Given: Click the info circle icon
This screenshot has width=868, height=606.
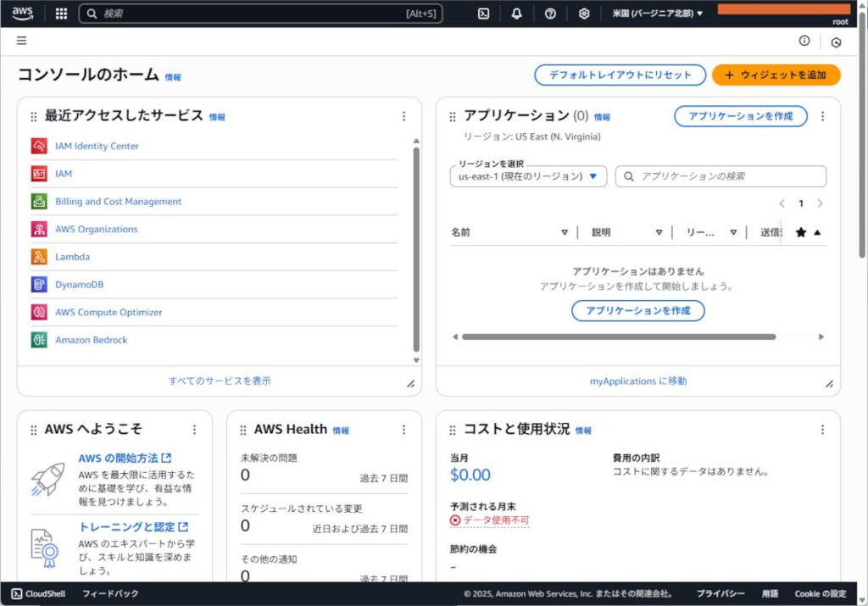Looking at the screenshot, I should (x=804, y=41).
